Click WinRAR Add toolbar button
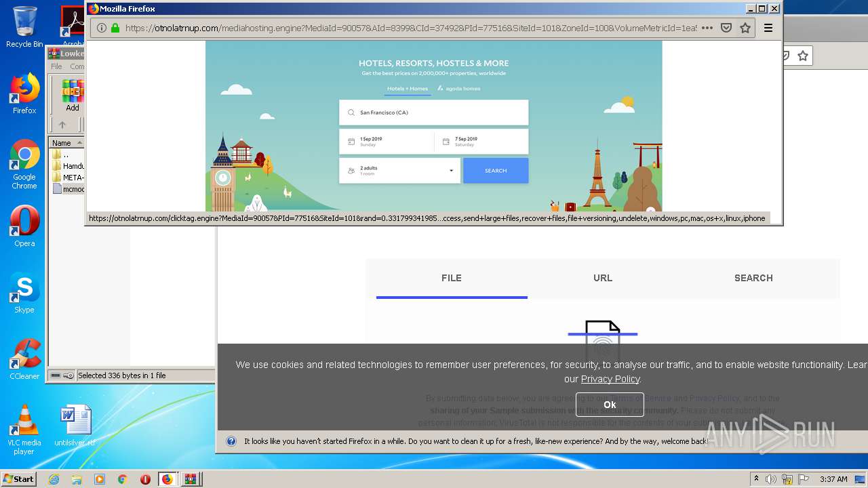 pyautogui.click(x=73, y=96)
